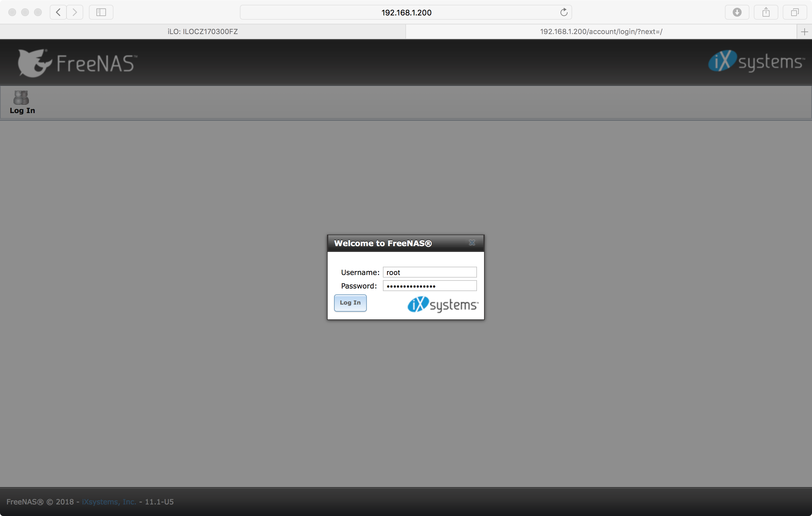Image resolution: width=812 pixels, height=516 pixels.
Task: Reload the page with refresh icon
Action: (x=563, y=13)
